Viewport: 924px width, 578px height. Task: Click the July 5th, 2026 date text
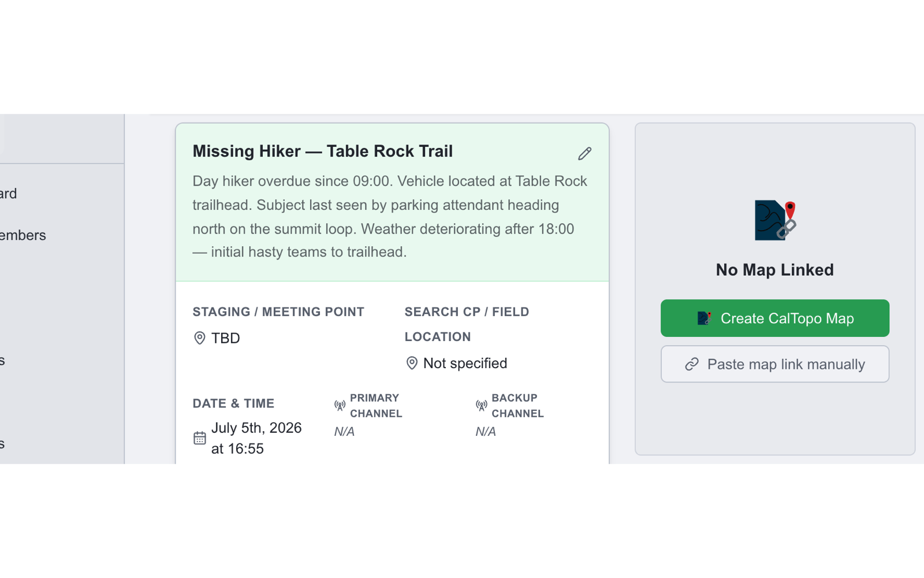pyautogui.click(x=256, y=428)
